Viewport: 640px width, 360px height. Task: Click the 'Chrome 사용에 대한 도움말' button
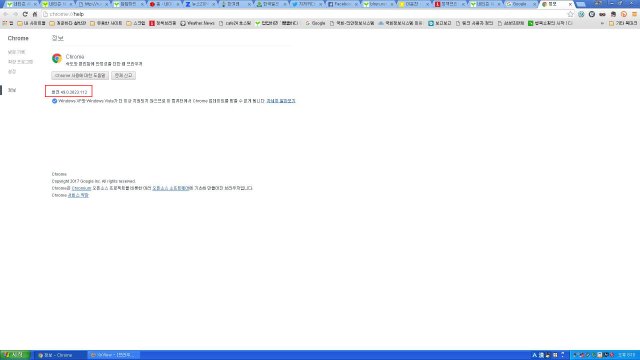coord(80,76)
